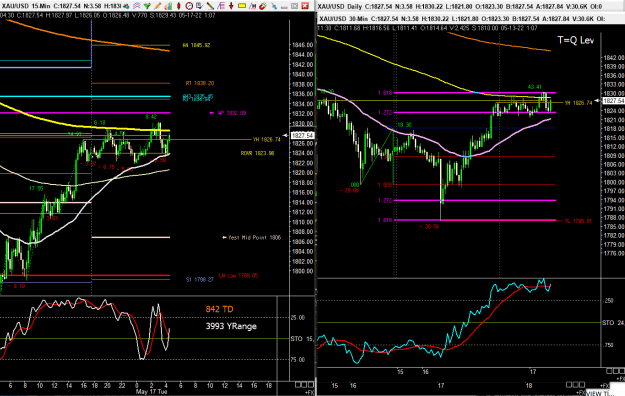Click the checklist document icon

[200, 6]
